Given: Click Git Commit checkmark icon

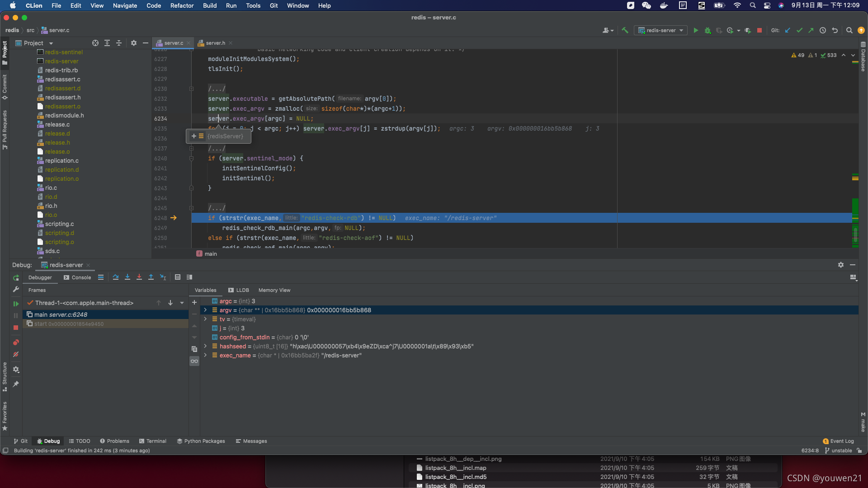Looking at the screenshot, I should [x=799, y=30].
